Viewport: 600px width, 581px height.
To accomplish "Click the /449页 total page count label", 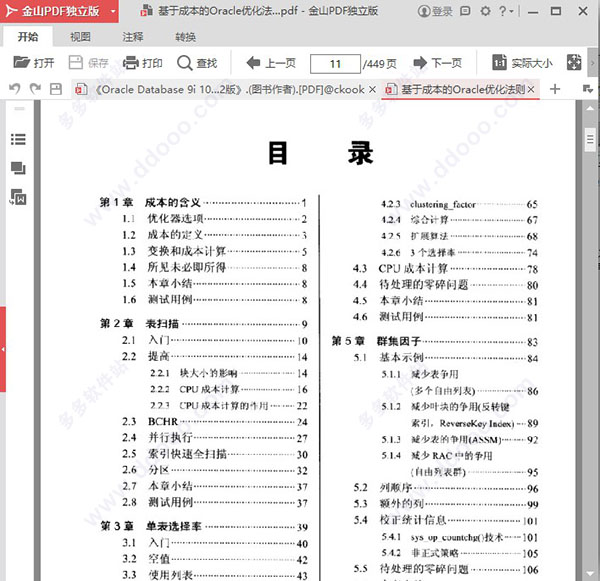I will tap(380, 64).
